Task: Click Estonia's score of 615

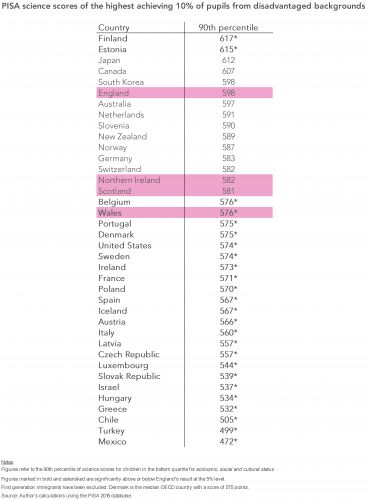Action: click(228, 49)
